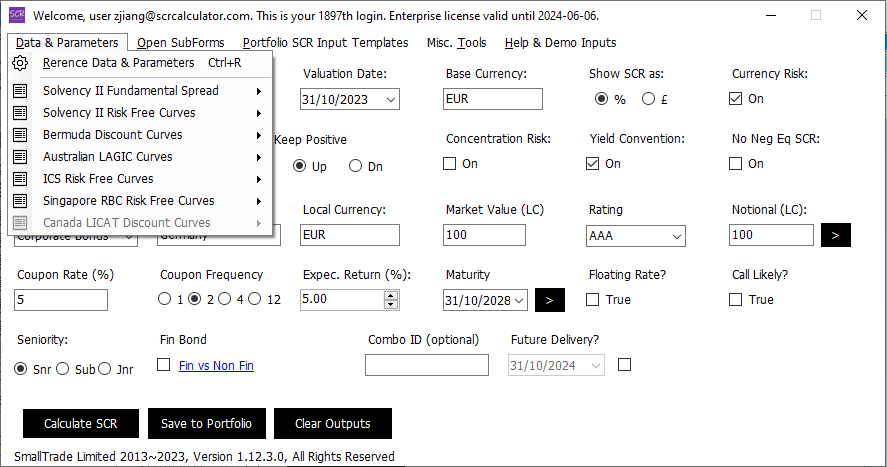The image size is (887, 467).
Task: Click the Australian LAGIC Curves list icon
Action: point(20,157)
